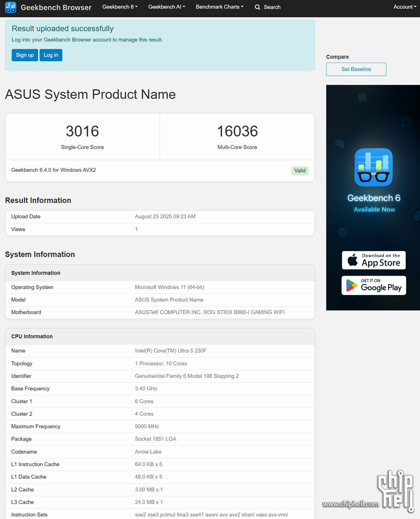Open the Google Play download badge
Screen dimensions: 420x519
click(374, 285)
